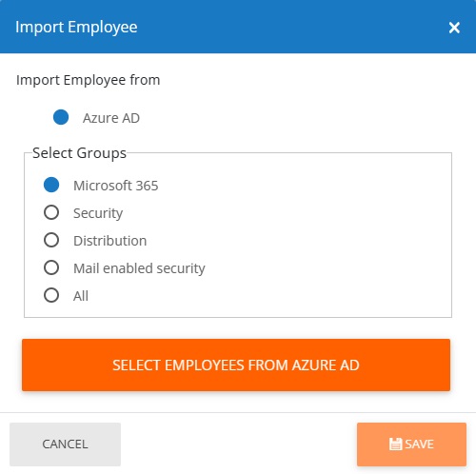Save the import settings

click(x=411, y=444)
